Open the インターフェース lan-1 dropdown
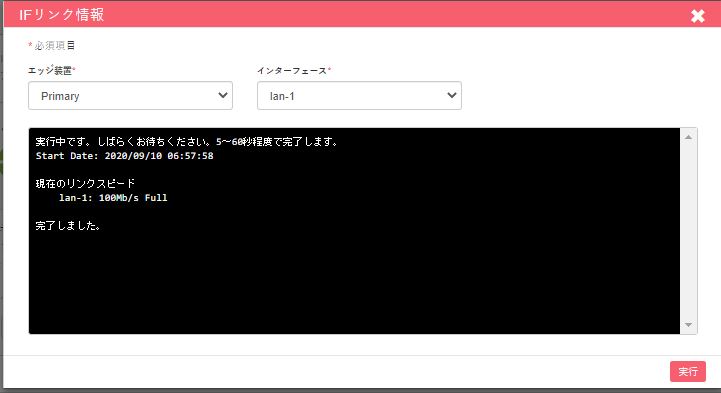This screenshot has width=721, height=393. (x=359, y=96)
